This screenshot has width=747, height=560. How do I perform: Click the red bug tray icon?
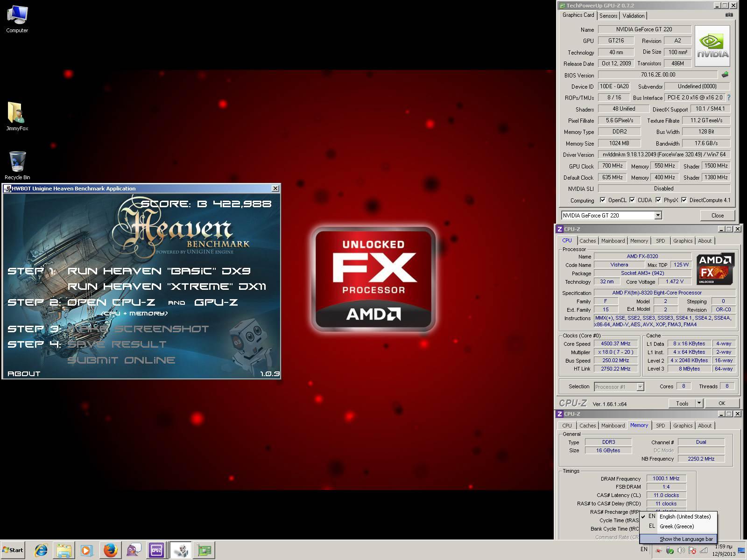pyautogui.click(x=658, y=551)
